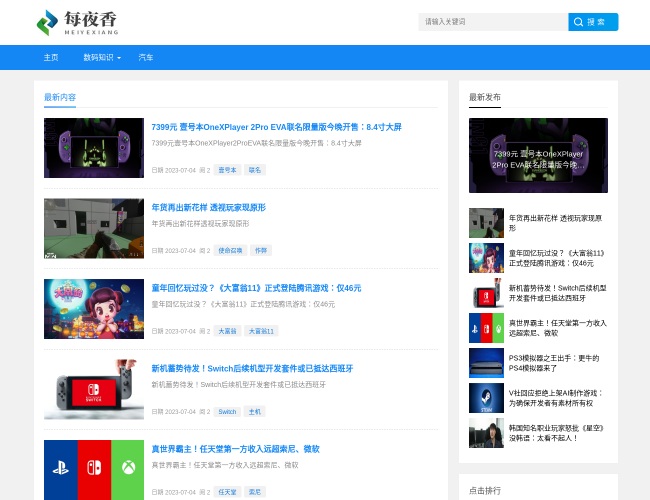Open the 童年回忆玩过没 article title link
Viewport: 650px width, 500px height.
(256, 288)
